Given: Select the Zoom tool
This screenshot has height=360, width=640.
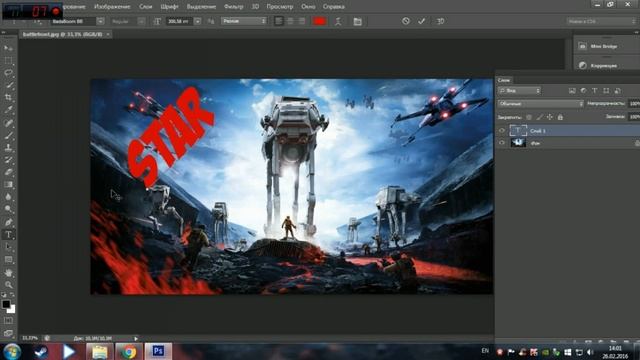Looking at the screenshot, I should [8, 284].
